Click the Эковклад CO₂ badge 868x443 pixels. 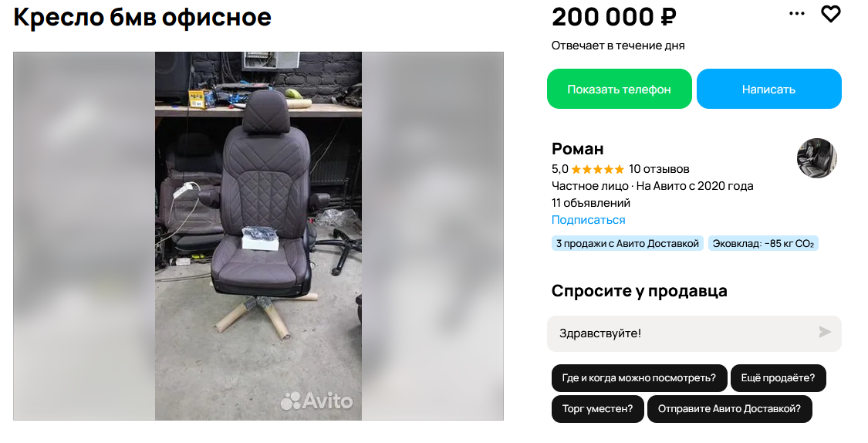pos(763,244)
